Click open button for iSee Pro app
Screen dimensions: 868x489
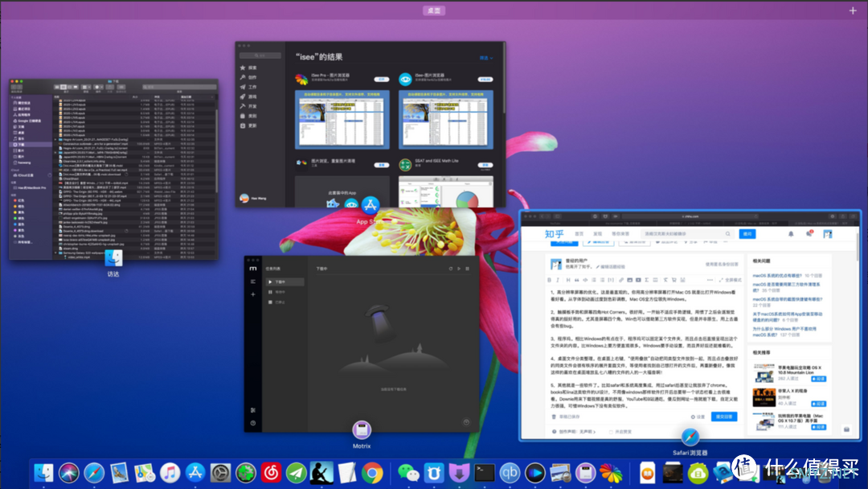pos(381,79)
